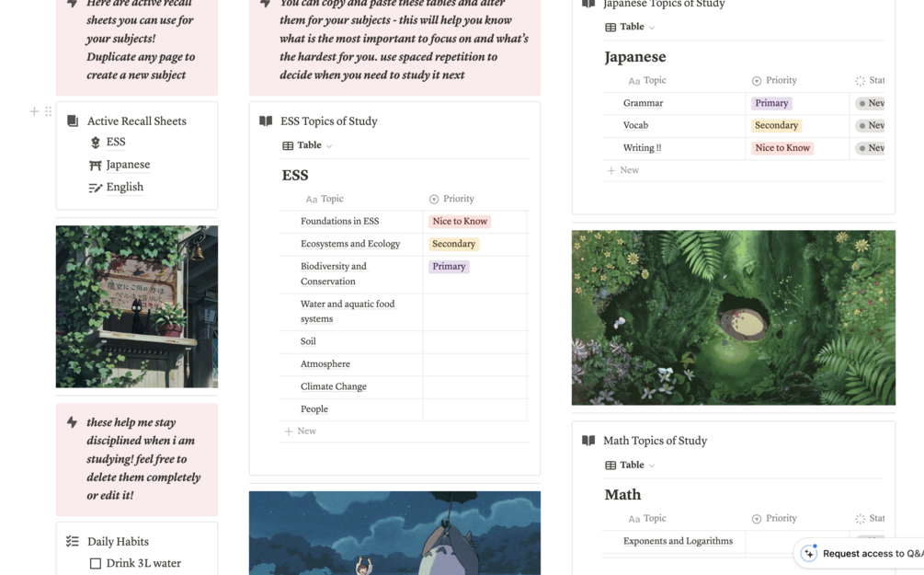Click the Totoro umbrella night sky image
Image resolution: width=924 pixels, height=575 pixels.
394,533
